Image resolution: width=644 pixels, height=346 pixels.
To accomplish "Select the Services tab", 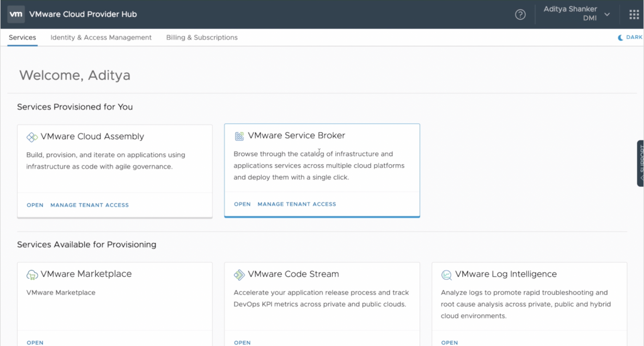I will (22, 38).
